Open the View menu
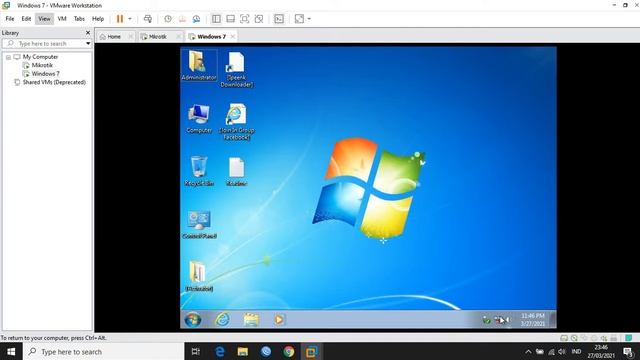 tap(44, 19)
